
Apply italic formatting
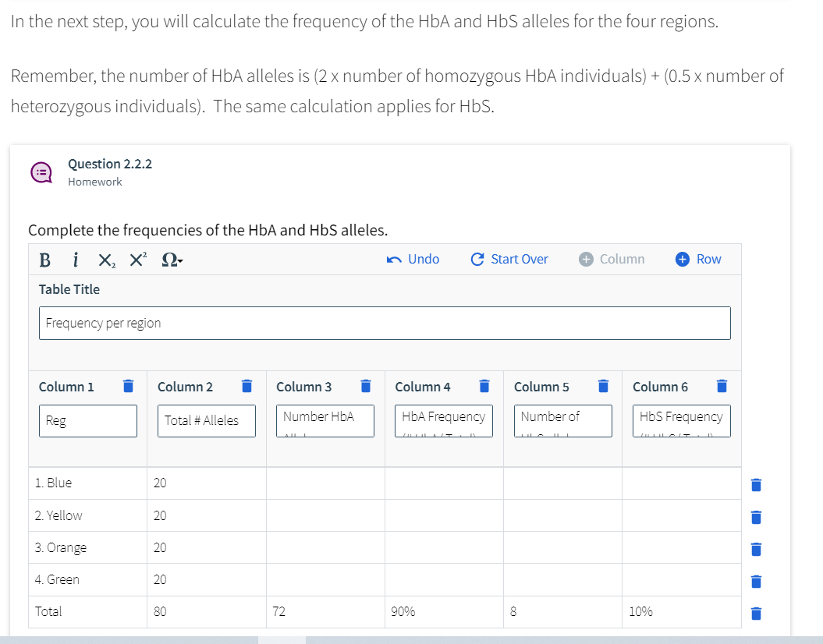(x=74, y=259)
